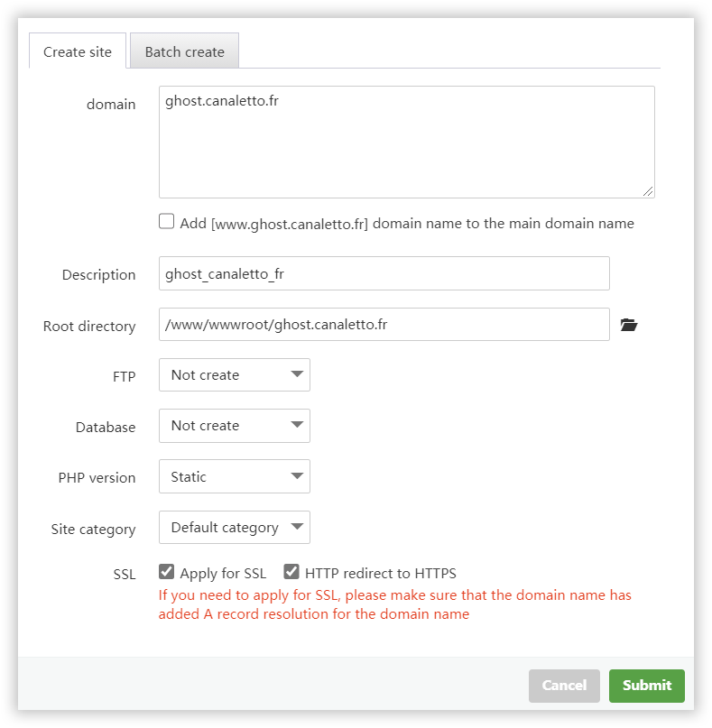Click the Root directory path field
Viewport: 712px width, 728px height.
tap(384, 325)
